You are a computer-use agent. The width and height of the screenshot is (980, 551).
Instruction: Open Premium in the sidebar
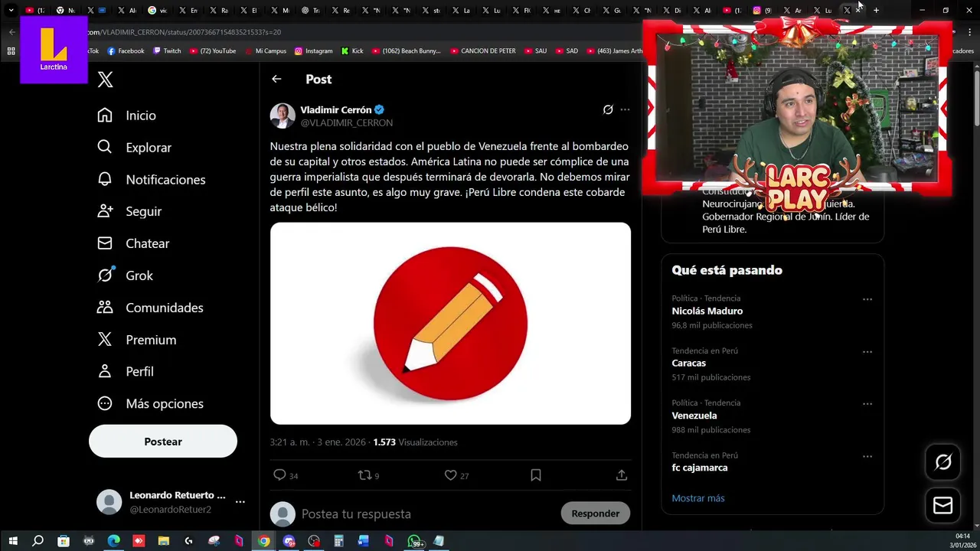pos(137,340)
